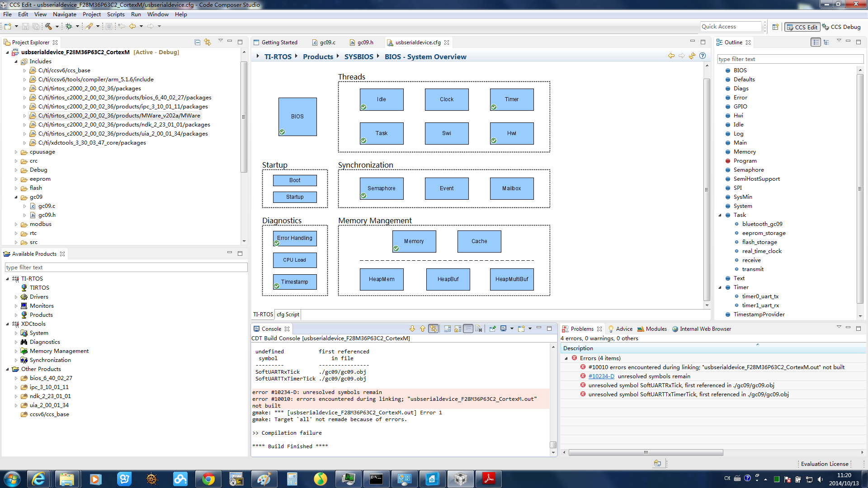
Task: Collapse the gc09 folder in Project Explorer
Action: pyautogui.click(x=16, y=197)
